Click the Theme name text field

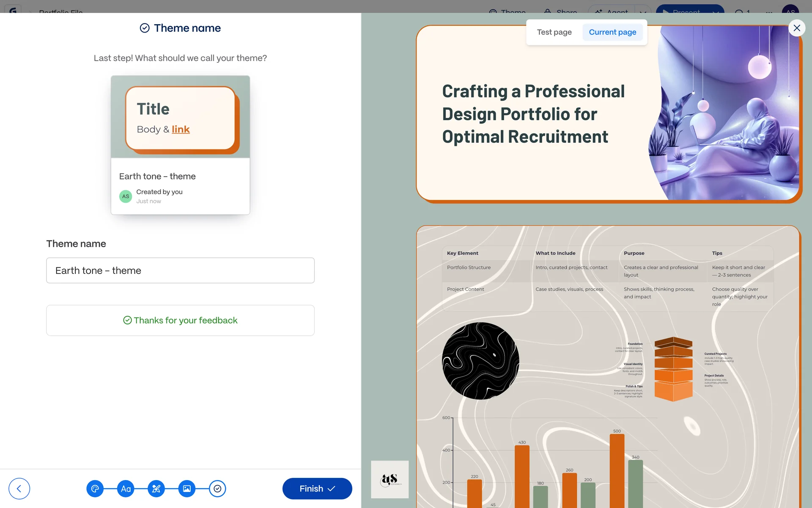(180, 271)
